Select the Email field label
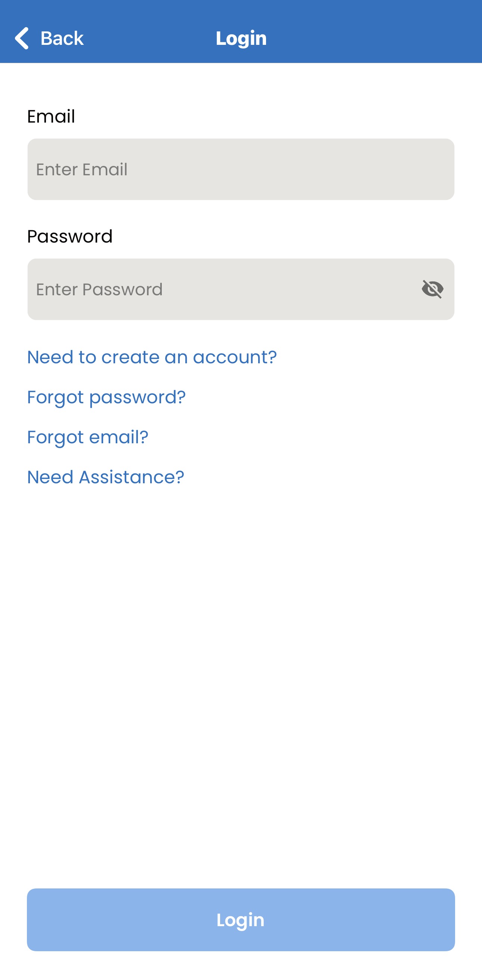The height and width of the screenshot is (980, 482). (x=51, y=116)
